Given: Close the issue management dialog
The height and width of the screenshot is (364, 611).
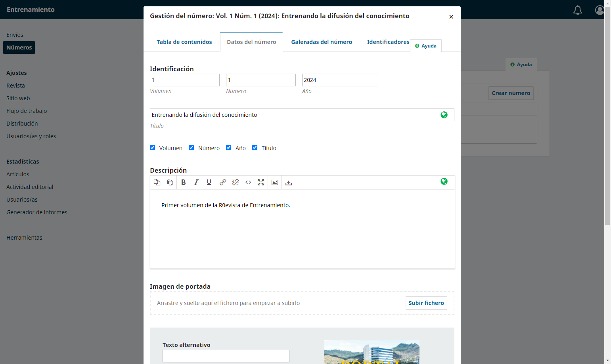Looking at the screenshot, I should pyautogui.click(x=451, y=17).
